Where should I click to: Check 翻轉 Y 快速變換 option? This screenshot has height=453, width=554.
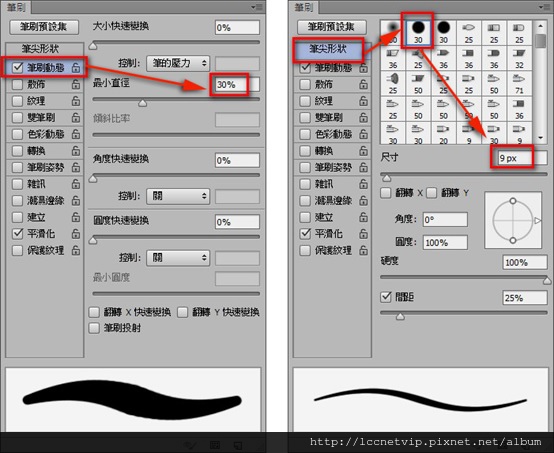[x=182, y=312]
